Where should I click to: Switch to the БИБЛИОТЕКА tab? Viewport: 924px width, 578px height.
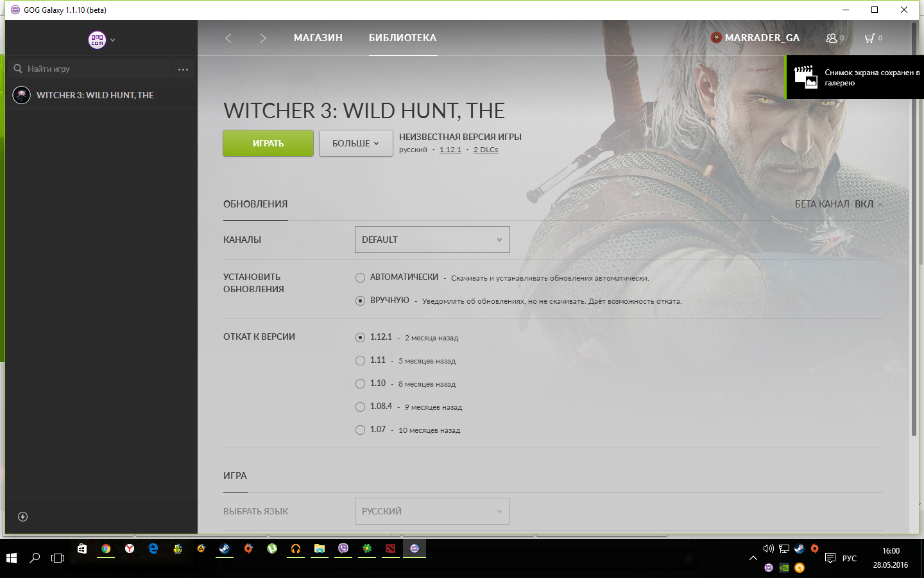[402, 38]
